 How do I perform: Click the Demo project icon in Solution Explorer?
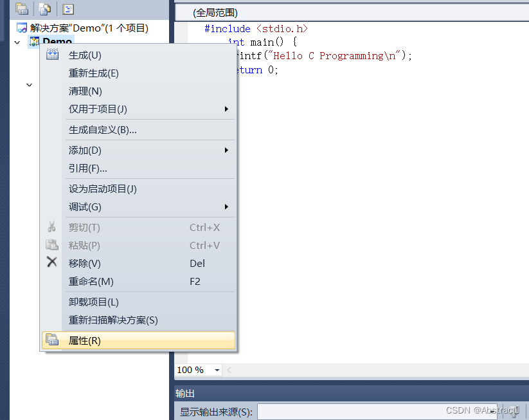point(33,41)
